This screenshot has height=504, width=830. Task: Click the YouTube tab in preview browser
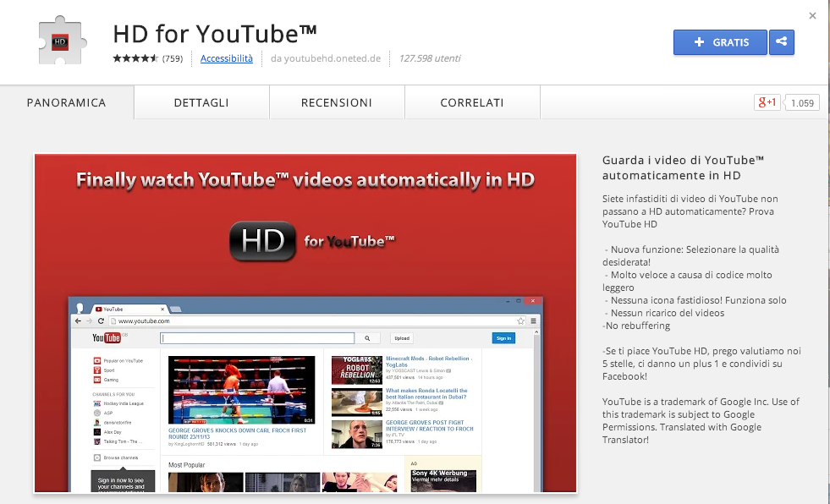point(129,309)
